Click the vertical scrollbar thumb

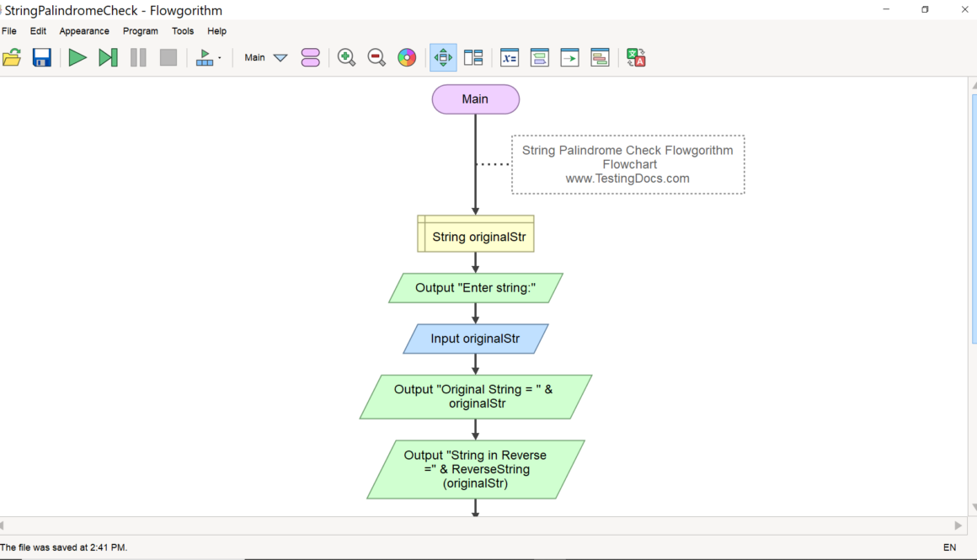974,218
